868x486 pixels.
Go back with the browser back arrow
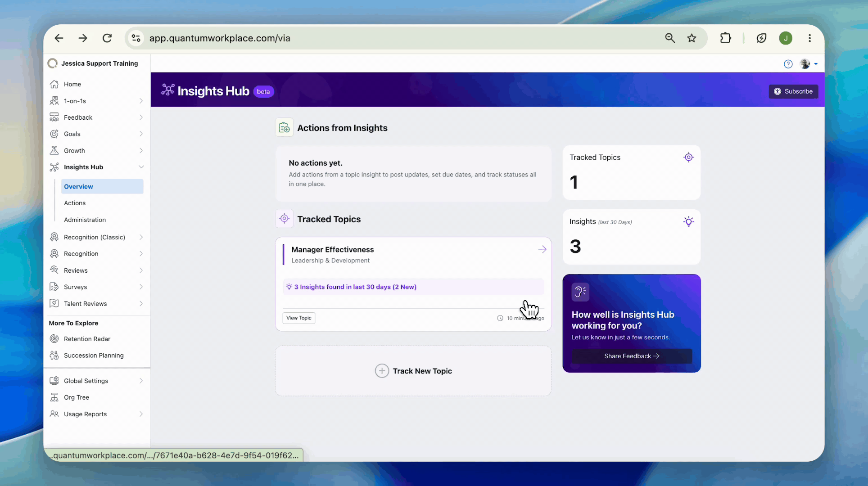[59, 38]
